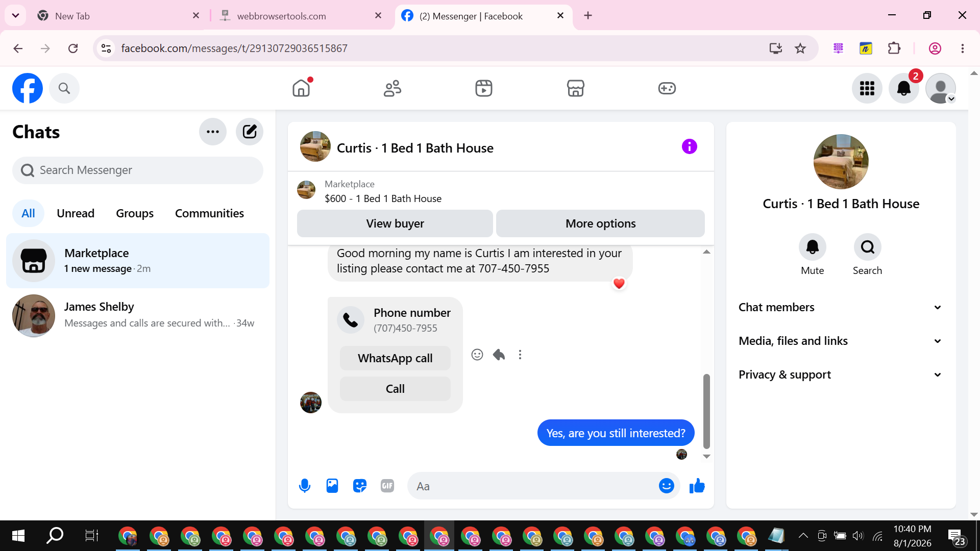
Task: Focus the Search Messenger field
Action: click(x=138, y=170)
